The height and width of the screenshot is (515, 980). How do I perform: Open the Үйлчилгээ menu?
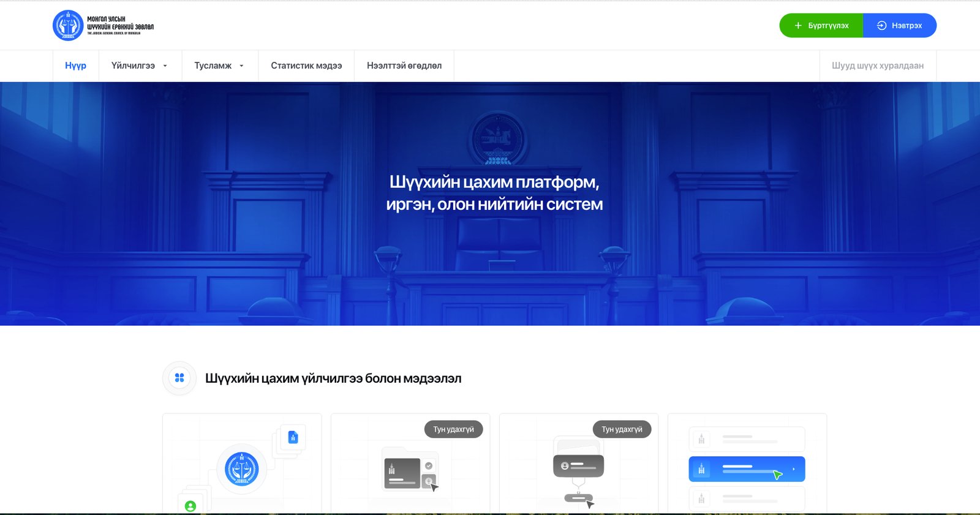click(140, 66)
